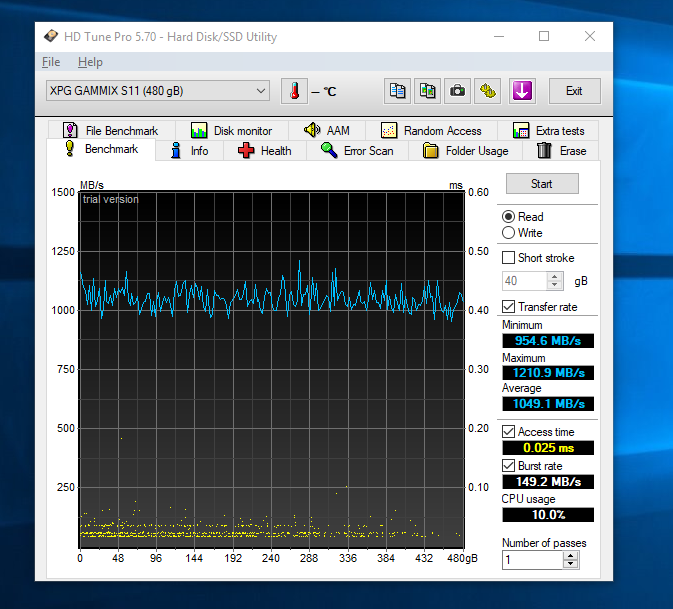Click the Average 1049.1 MB/s value
This screenshot has height=609, width=673.
pos(548,403)
